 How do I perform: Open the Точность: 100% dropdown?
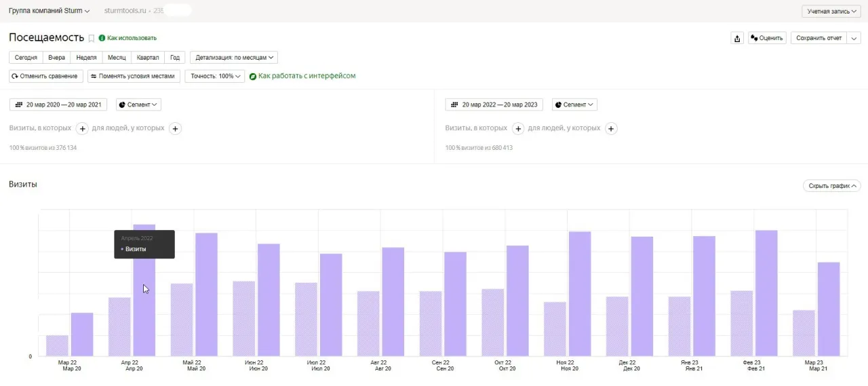point(215,76)
